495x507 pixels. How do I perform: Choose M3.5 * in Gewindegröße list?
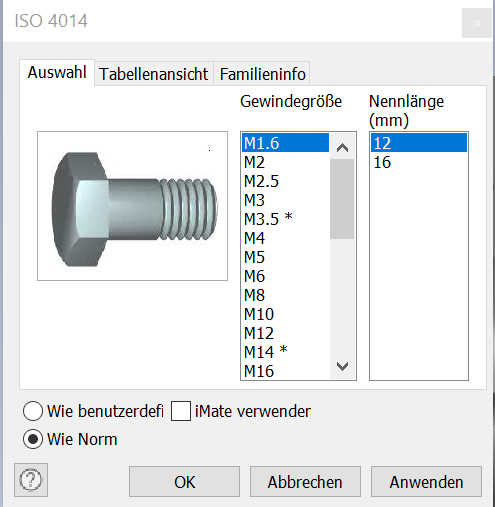(285, 219)
